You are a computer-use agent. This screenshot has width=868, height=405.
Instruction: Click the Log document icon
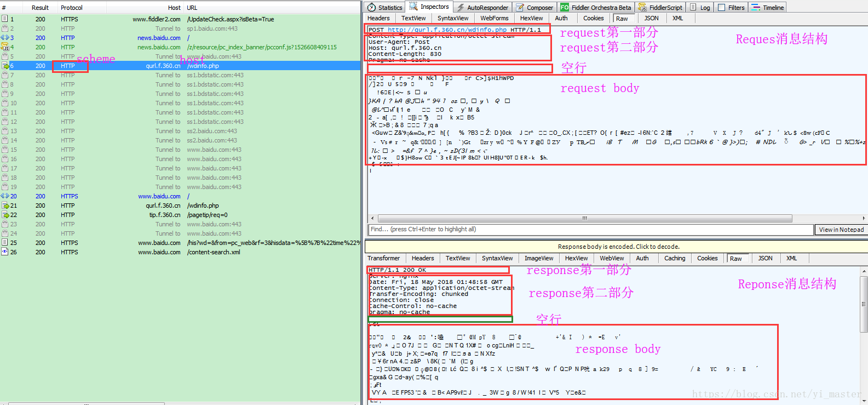pyautogui.click(x=693, y=7)
